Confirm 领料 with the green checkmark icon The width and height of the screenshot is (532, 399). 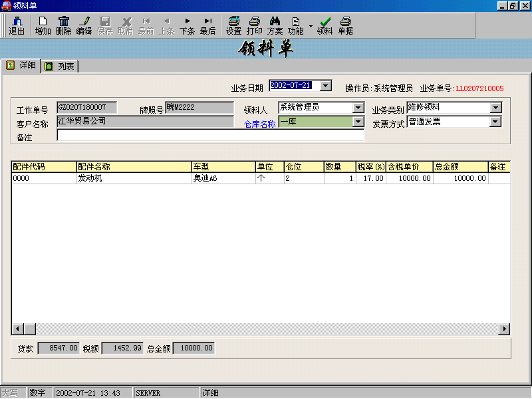coord(325,26)
